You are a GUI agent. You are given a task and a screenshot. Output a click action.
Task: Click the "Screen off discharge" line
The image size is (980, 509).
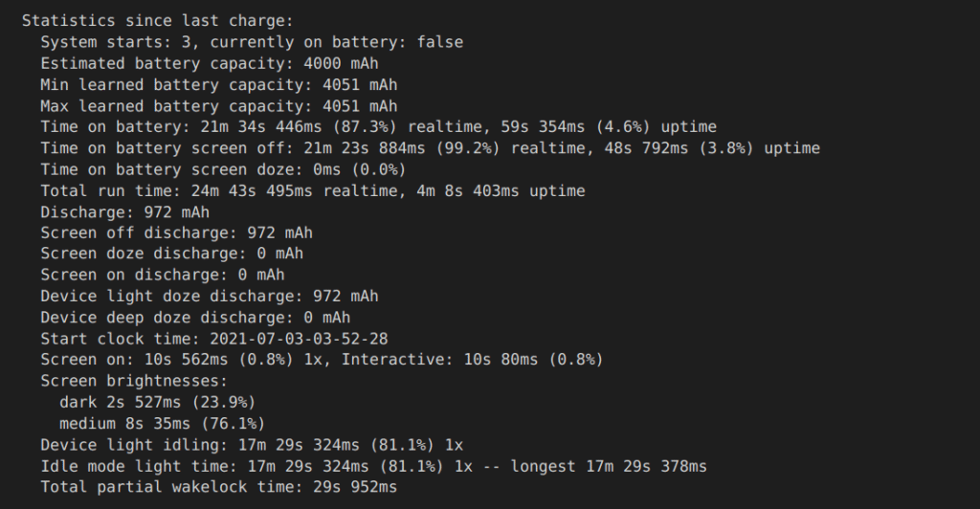click(x=176, y=232)
